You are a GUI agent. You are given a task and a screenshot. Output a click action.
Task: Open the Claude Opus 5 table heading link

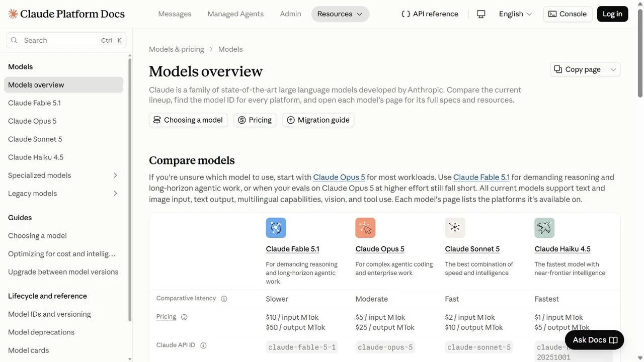[x=380, y=249]
